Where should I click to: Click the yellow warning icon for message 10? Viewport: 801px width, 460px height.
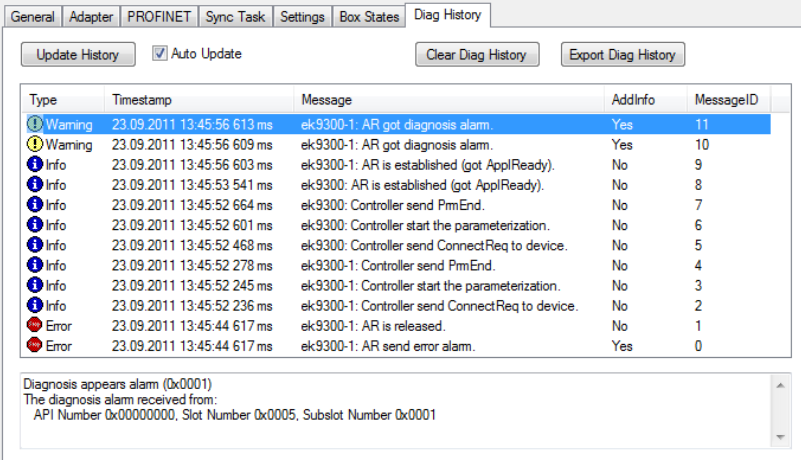[x=35, y=145]
